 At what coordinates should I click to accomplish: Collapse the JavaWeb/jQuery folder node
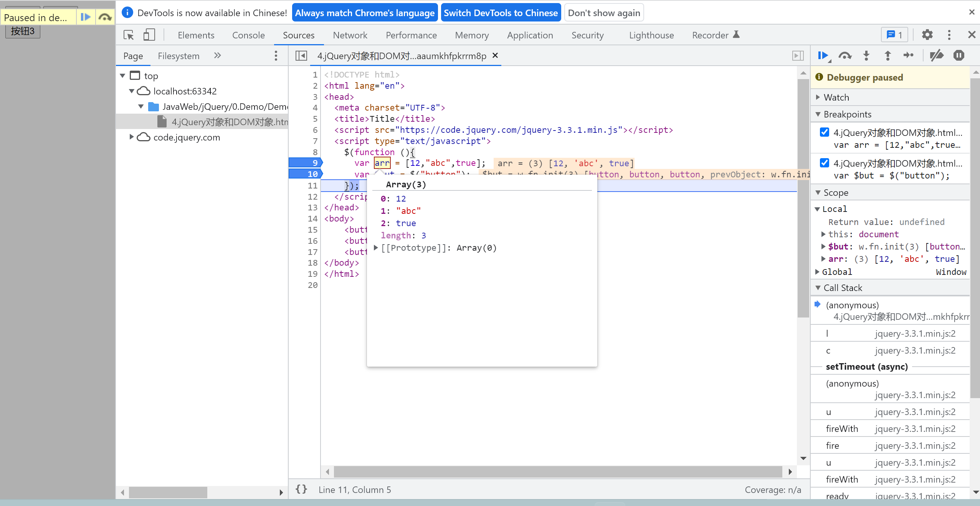[x=141, y=106]
